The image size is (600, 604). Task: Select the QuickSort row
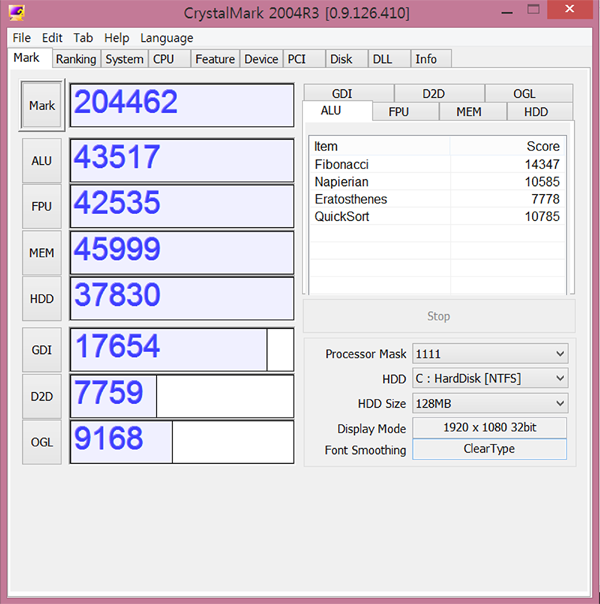click(437, 216)
